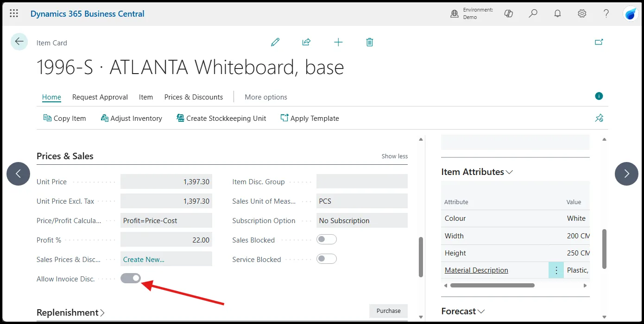Select the Home tab
The width and height of the screenshot is (644, 324).
pyautogui.click(x=51, y=97)
